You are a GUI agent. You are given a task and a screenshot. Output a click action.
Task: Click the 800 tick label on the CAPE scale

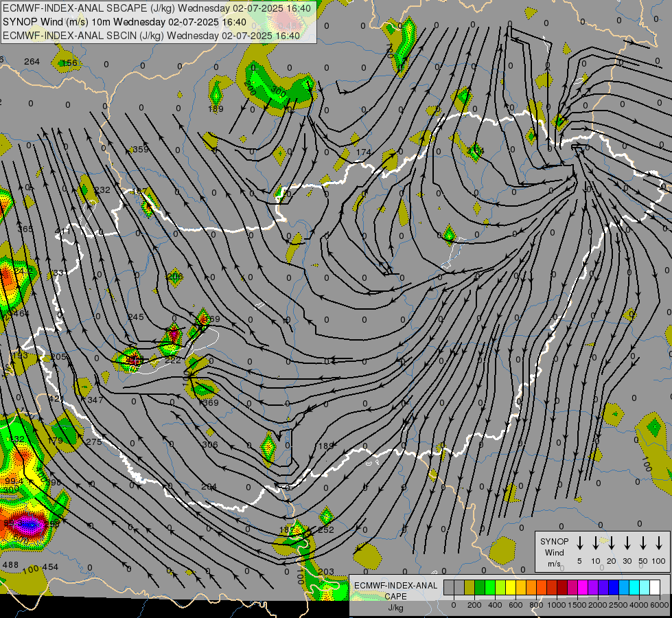click(x=536, y=605)
